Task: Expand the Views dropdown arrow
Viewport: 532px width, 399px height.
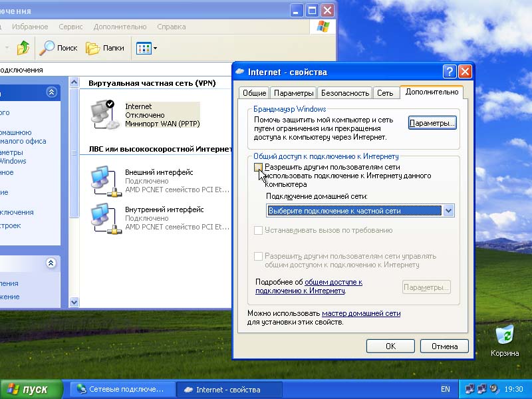Action: [x=155, y=48]
